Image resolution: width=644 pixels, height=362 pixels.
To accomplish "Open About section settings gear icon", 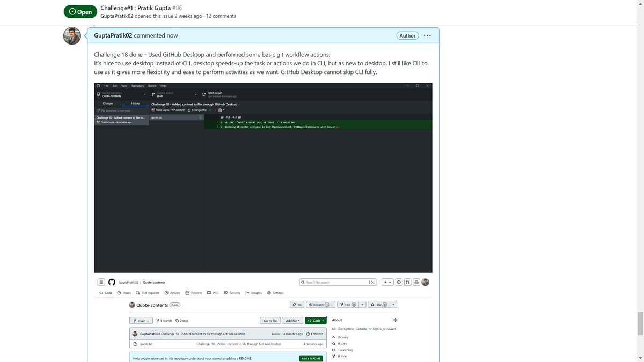I will 396,320.
